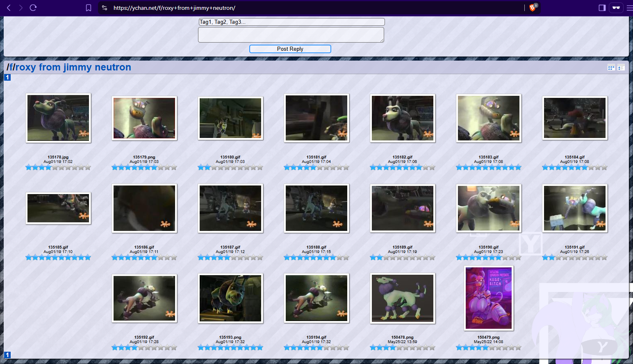The height and width of the screenshot is (364, 633).
Task: Open site information icon beside URL
Action: point(105,8)
